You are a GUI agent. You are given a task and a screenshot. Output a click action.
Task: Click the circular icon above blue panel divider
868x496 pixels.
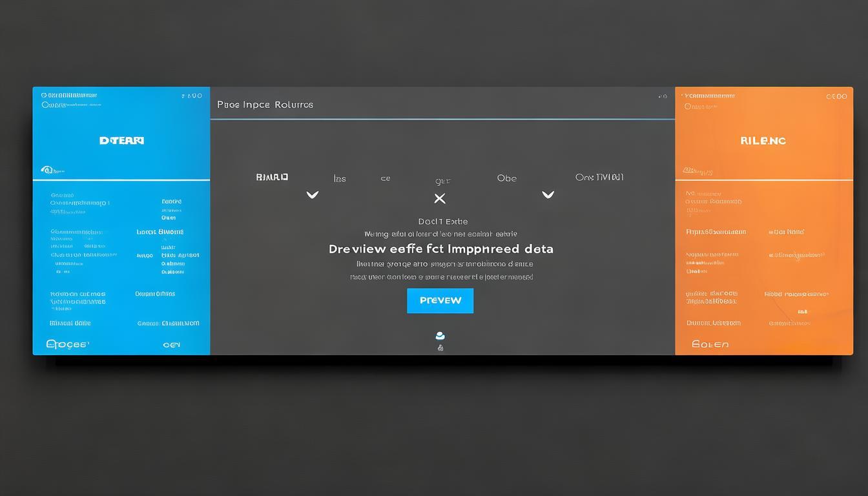tap(46, 170)
